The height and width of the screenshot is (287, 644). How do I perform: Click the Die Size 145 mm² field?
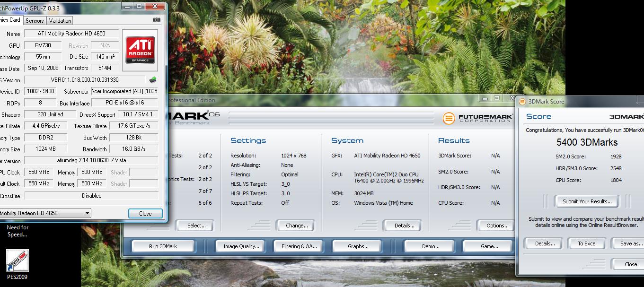pyautogui.click(x=105, y=57)
